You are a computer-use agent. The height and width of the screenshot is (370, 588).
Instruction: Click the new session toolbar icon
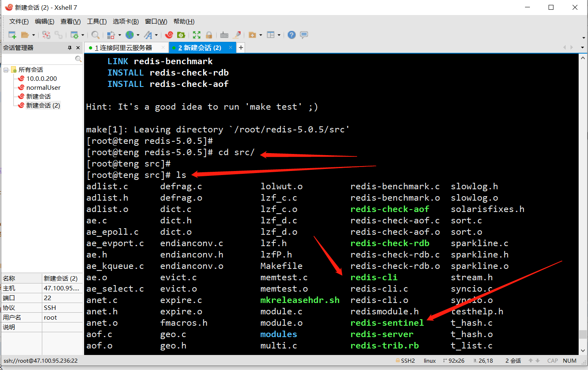[x=12, y=35]
